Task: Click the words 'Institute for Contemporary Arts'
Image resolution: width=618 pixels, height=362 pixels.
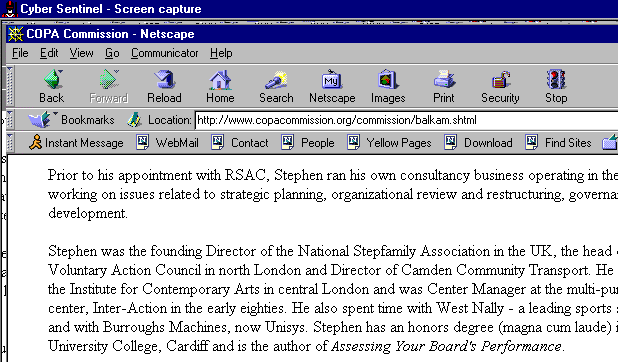Action: [x=164, y=289]
